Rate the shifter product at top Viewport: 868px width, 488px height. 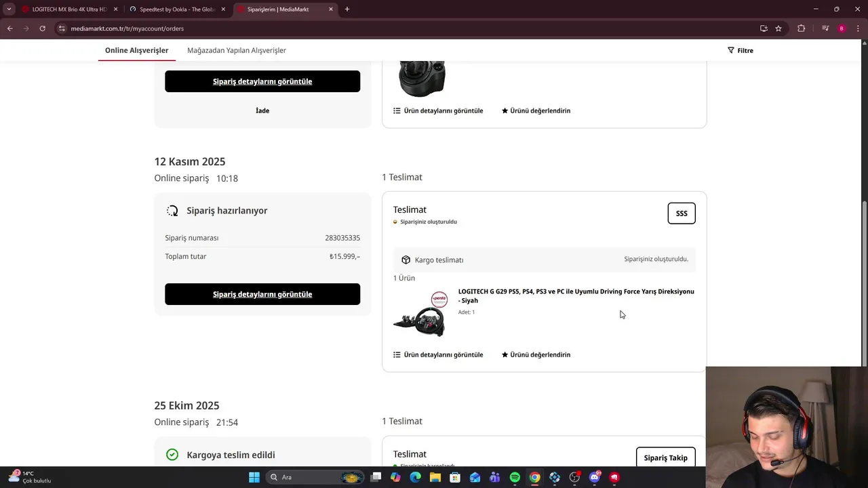coord(536,110)
